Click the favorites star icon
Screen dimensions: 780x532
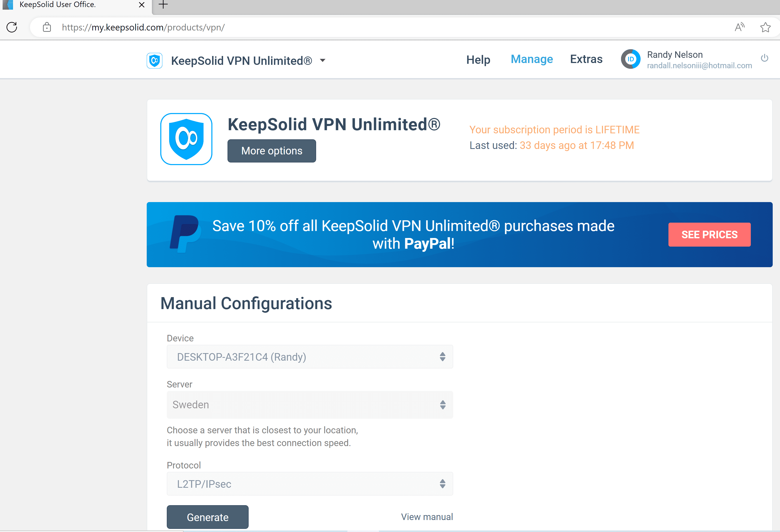click(765, 27)
